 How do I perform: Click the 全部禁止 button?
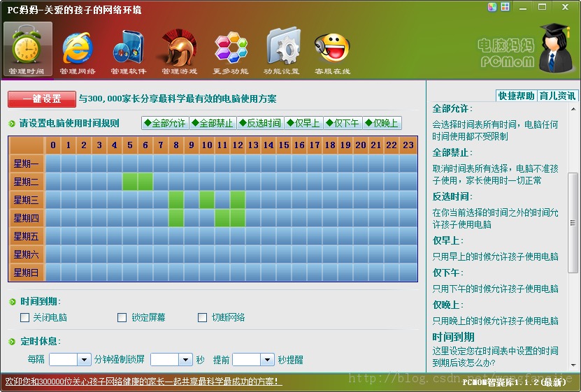(x=213, y=123)
